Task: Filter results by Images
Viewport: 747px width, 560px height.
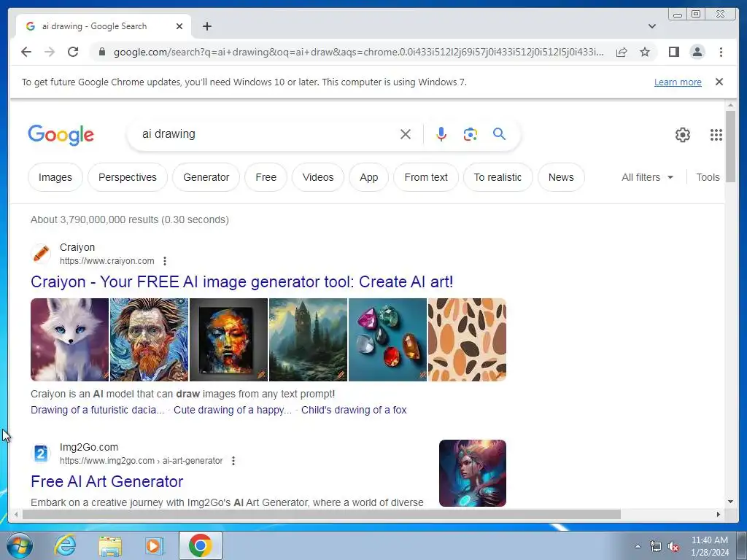Action: click(55, 177)
